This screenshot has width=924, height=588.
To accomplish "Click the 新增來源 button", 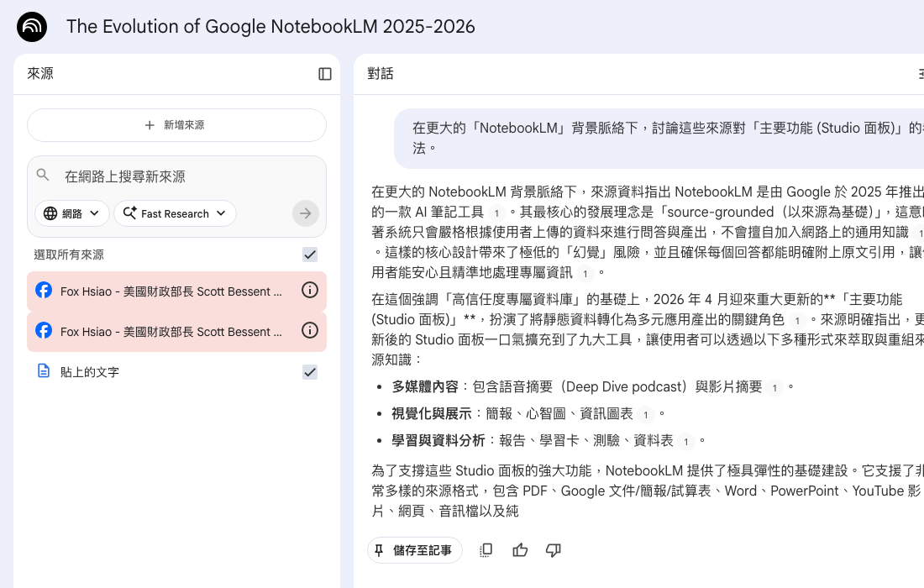I will coord(176,125).
